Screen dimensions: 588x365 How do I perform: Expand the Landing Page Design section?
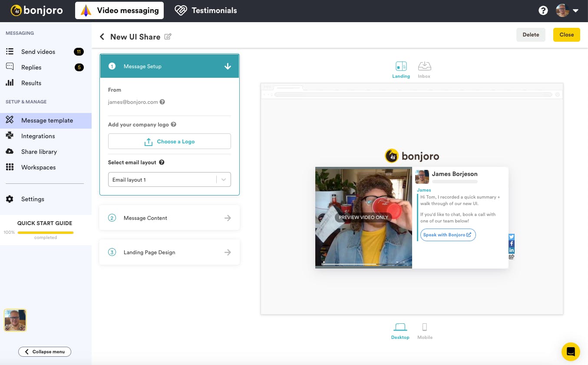[x=169, y=252]
